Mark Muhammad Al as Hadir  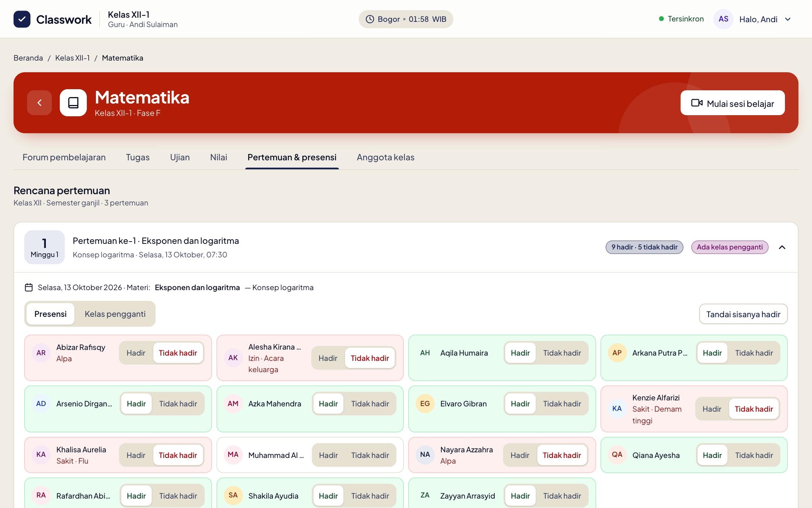(x=328, y=455)
